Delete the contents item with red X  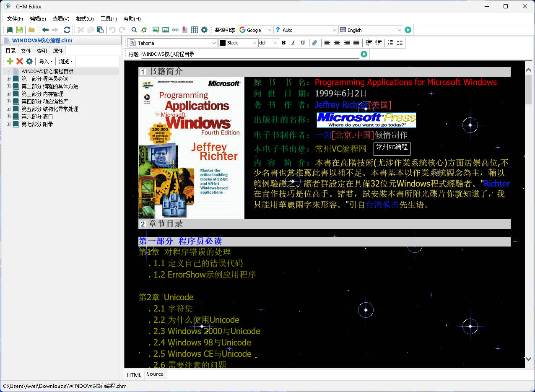click(x=20, y=61)
